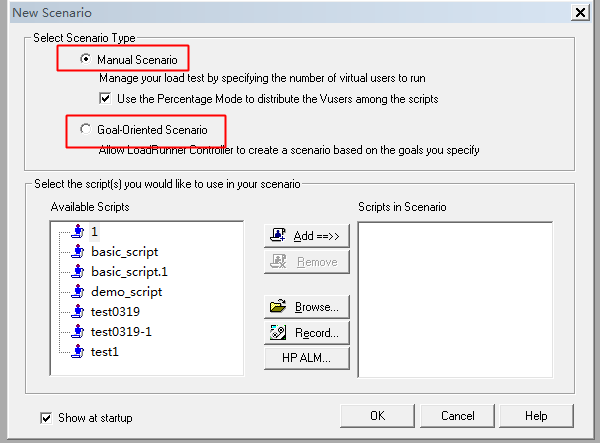
Task: Uncheck the Show at startup checkbox
Action: (x=46, y=418)
